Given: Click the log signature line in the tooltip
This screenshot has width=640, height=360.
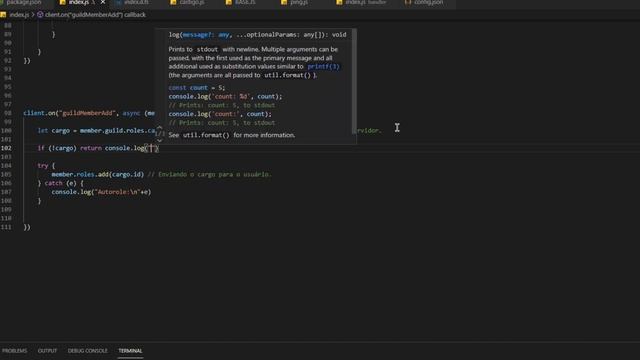Looking at the screenshot, I should click(x=258, y=35).
